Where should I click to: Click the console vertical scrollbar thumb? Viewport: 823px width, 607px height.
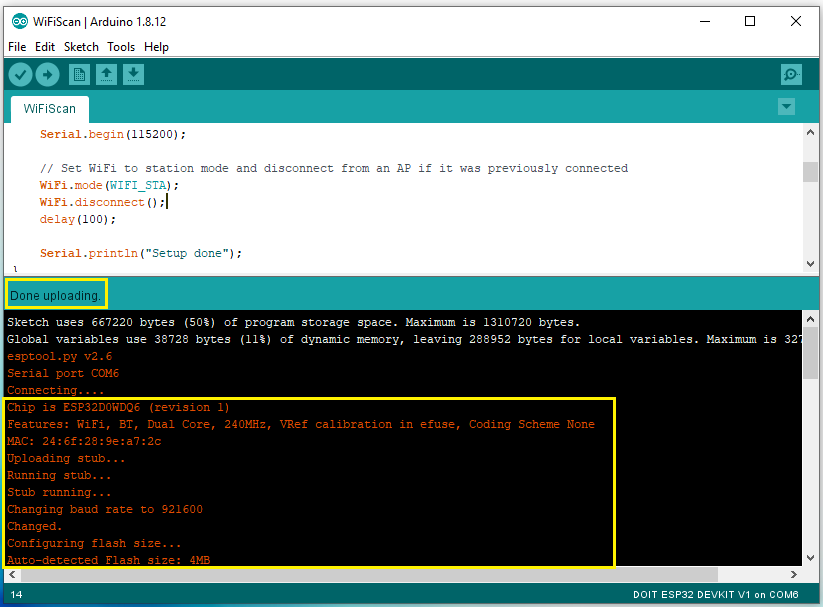coord(810,353)
